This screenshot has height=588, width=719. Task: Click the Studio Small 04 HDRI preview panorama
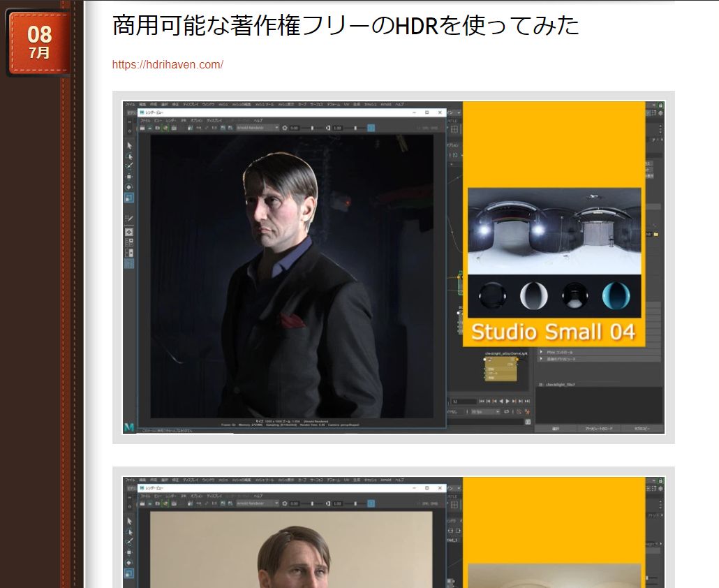point(554,231)
